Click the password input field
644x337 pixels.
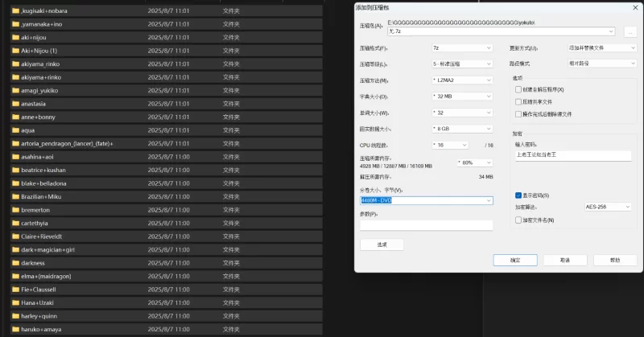(573, 155)
